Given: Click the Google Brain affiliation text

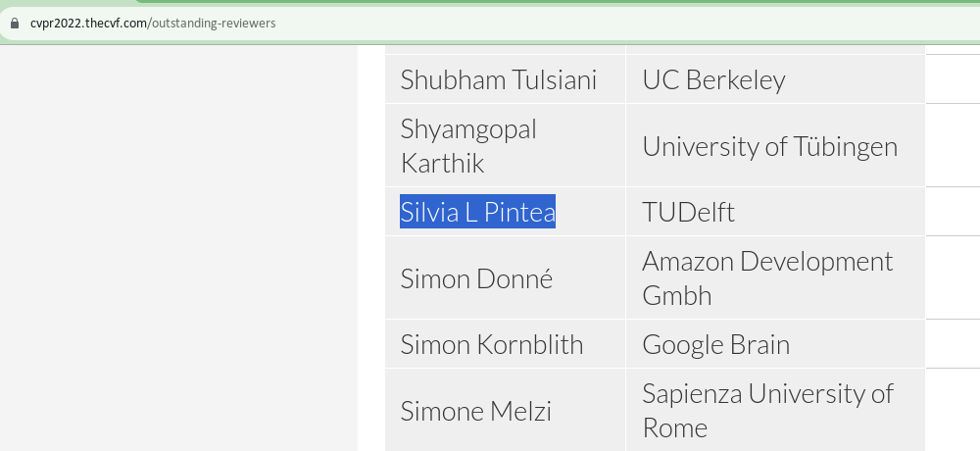Looking at the screenshot, I should (x=715, y=344).
